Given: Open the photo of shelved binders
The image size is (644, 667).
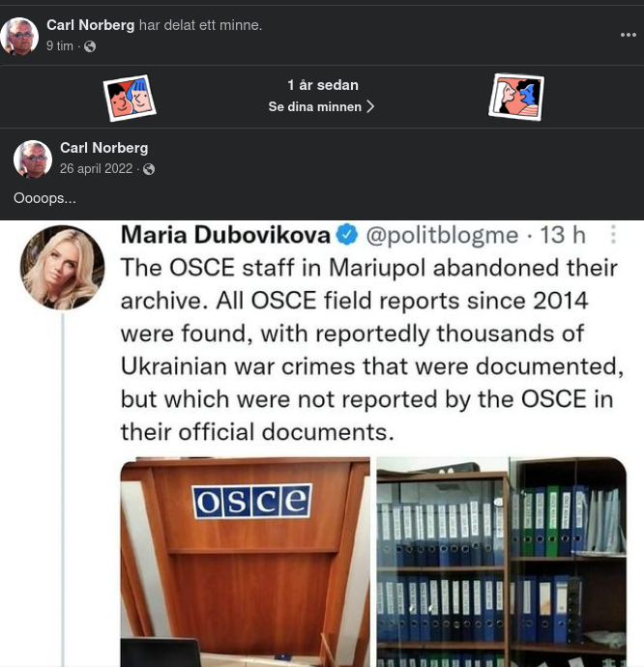Looking at the screenshot, I should 502,562.
